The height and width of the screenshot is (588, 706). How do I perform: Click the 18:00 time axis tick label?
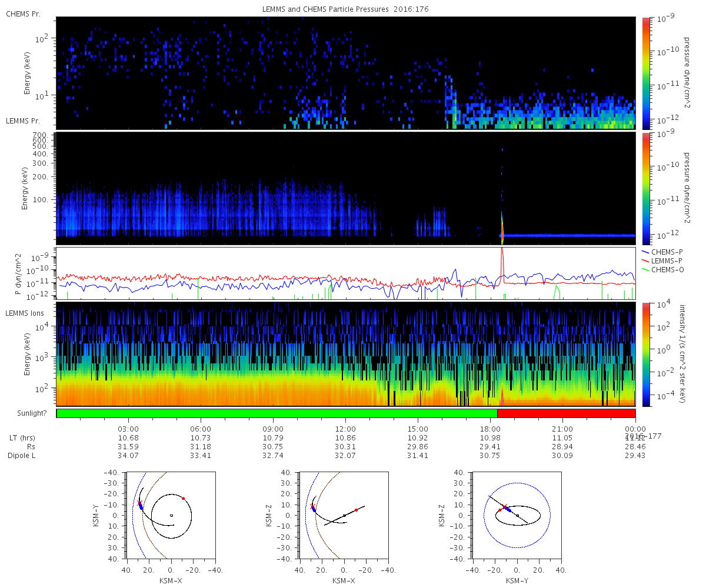tap(490, 429)
